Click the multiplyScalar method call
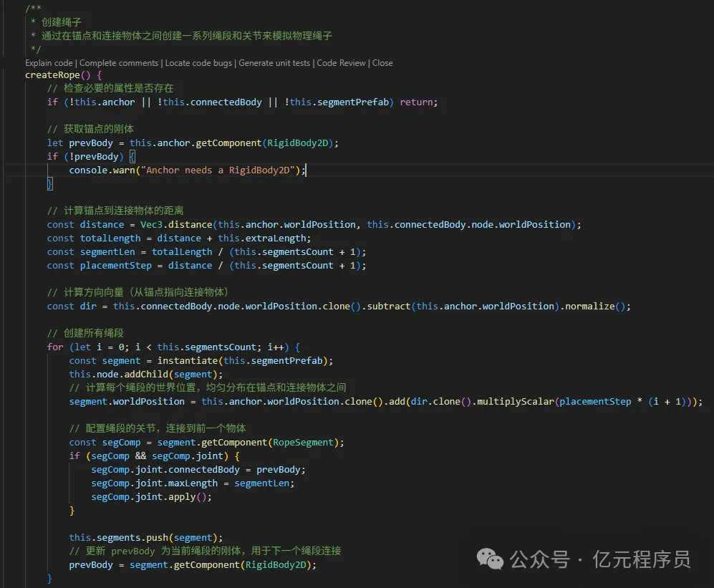This screenshot has height=588, width=714. 516,402
